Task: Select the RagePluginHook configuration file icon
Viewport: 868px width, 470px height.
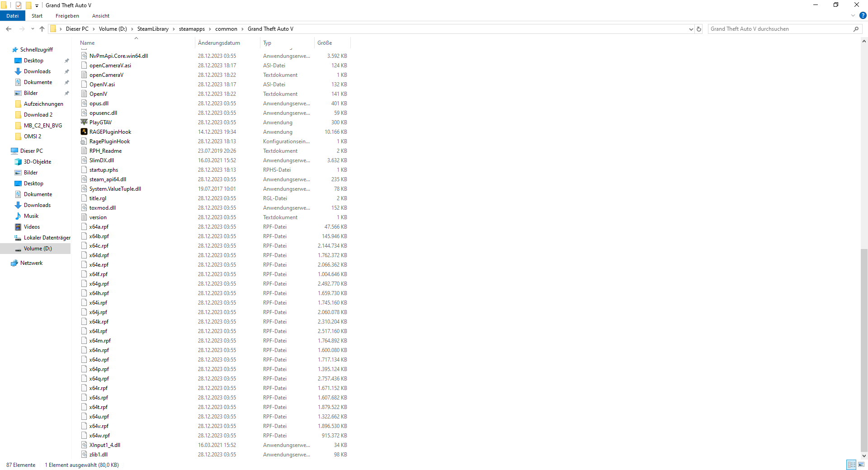Action: click(84, 141)
